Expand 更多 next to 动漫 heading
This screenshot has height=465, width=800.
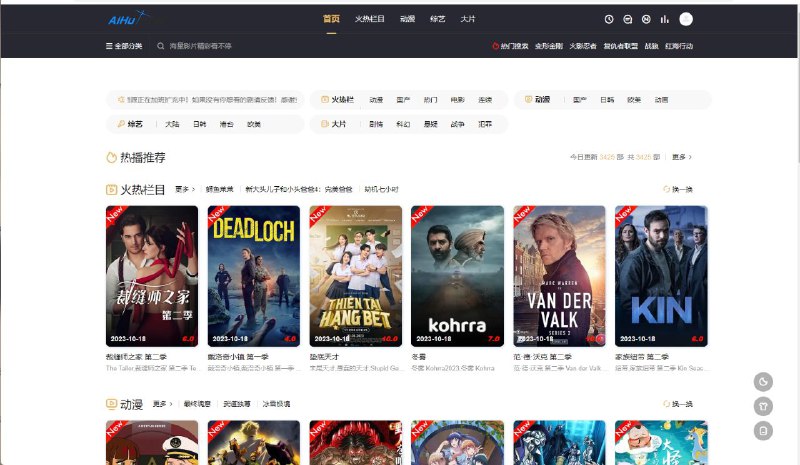click(x=162, y=404)
